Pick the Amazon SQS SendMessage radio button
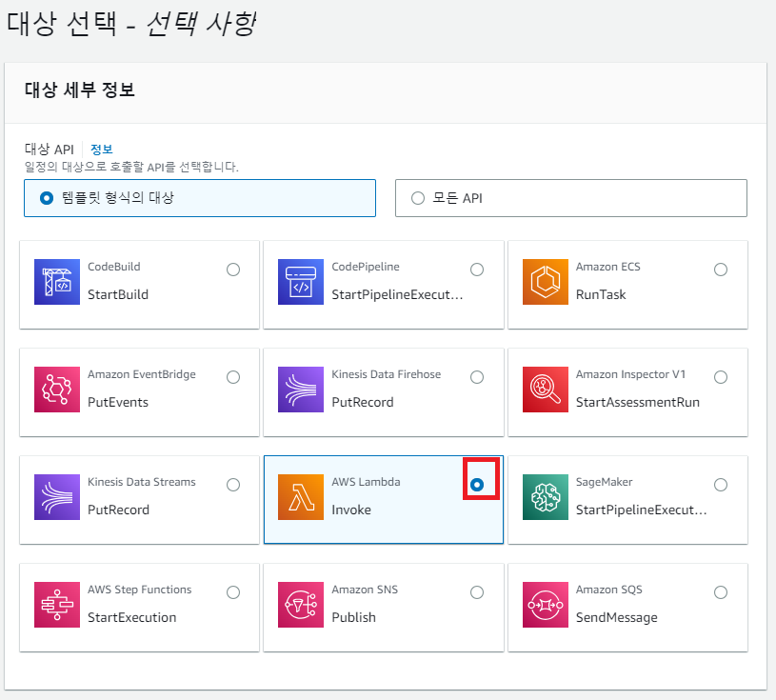 (x=721, y=592)
